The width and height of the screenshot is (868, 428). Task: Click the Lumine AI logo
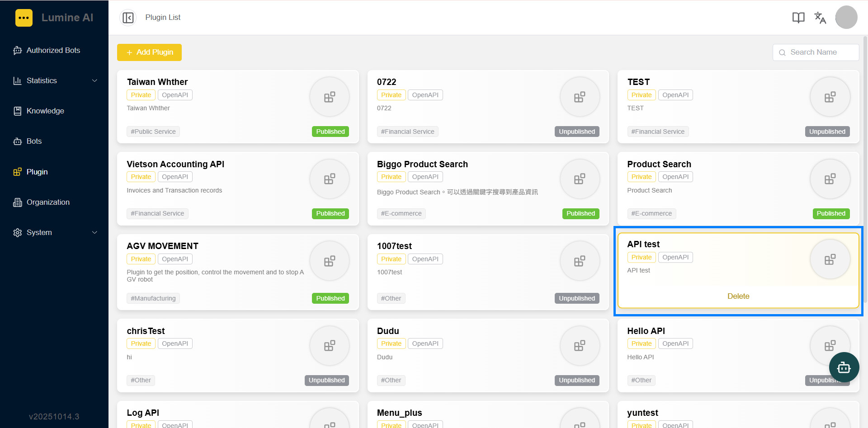click(x=24, y=18)
